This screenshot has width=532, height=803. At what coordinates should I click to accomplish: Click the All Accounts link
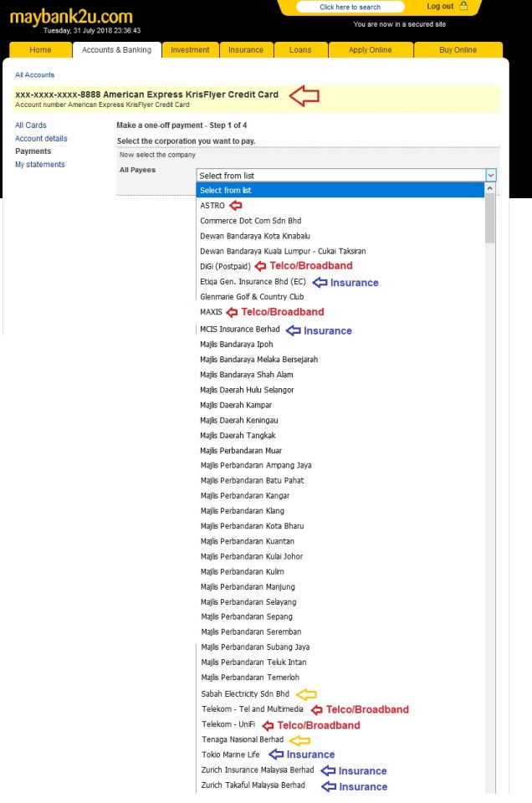34,75
